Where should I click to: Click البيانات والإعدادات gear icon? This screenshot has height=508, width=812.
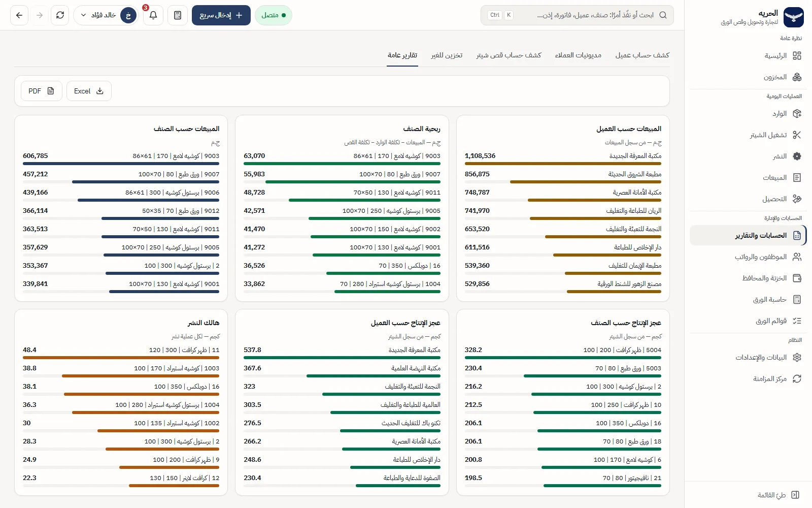pos(797,358)
